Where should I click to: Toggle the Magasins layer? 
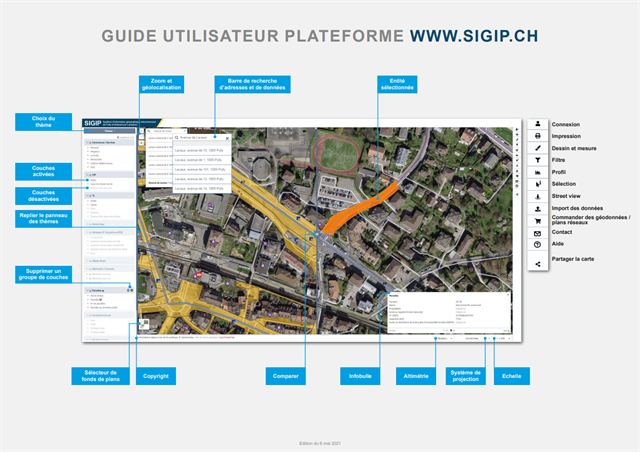click(x=95, y=151)
